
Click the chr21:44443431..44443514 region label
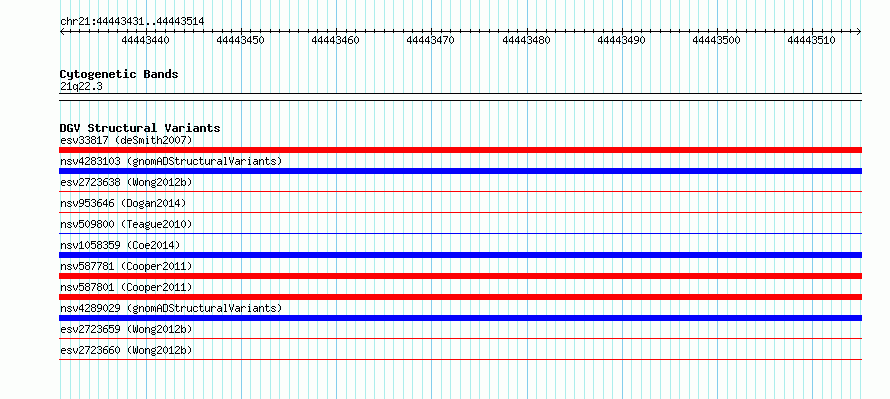click(x=132, y=21)
